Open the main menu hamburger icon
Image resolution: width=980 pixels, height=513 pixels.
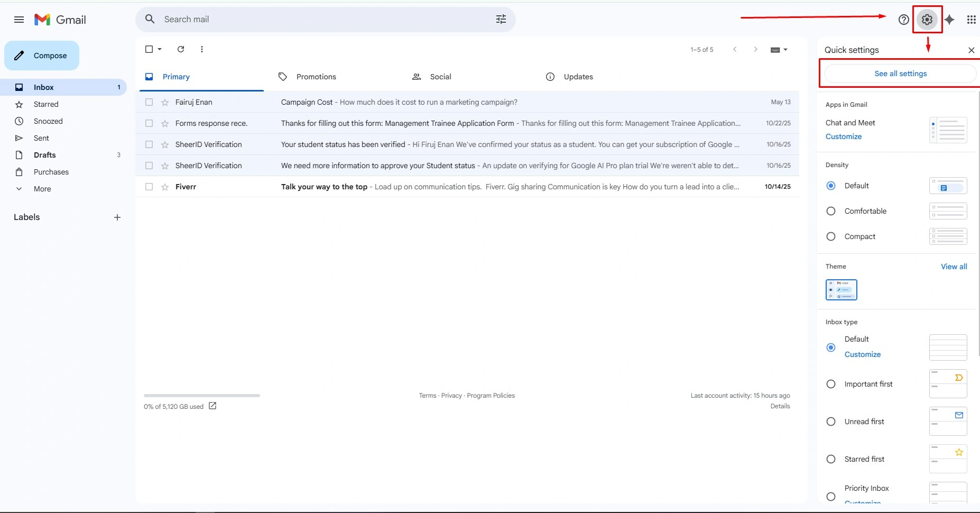pyautogui.click(x=19, y=20)
